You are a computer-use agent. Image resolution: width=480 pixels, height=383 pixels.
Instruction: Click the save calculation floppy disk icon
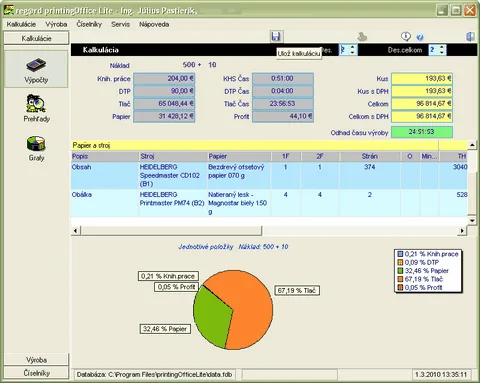coord(276,36)
